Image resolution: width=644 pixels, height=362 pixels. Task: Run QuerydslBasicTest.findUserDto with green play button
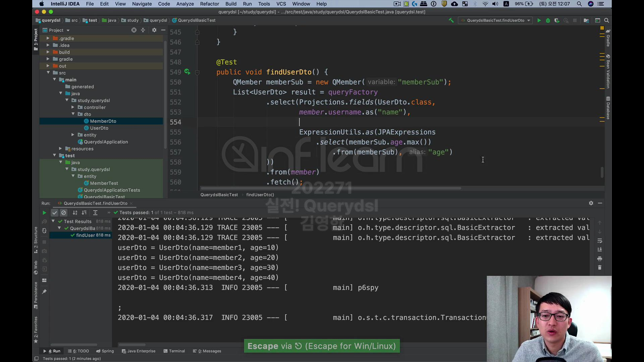click(x=539, y=20)
